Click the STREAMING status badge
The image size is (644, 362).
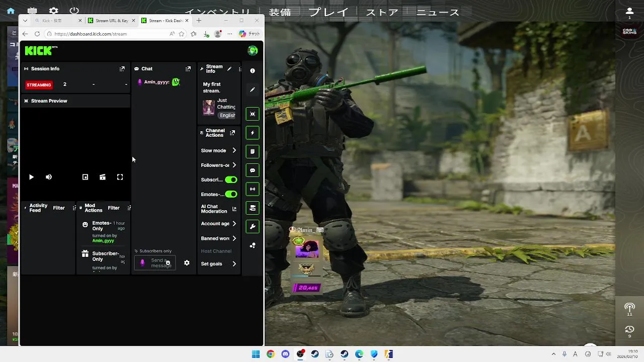coord(39,85)
